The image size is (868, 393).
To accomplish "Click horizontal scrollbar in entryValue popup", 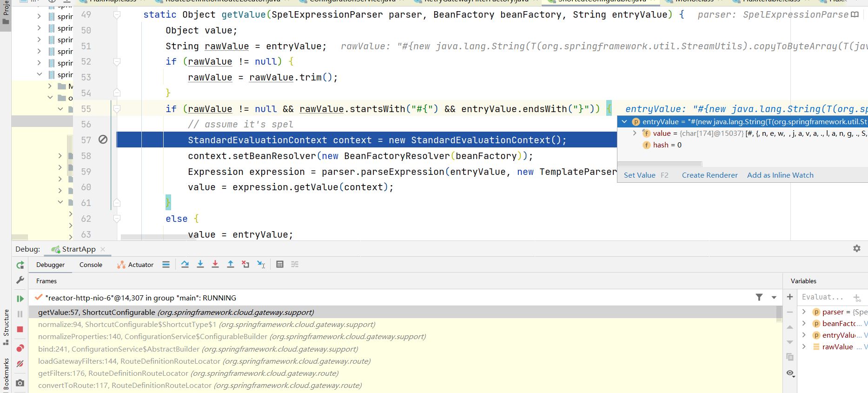I will [659, 164].
